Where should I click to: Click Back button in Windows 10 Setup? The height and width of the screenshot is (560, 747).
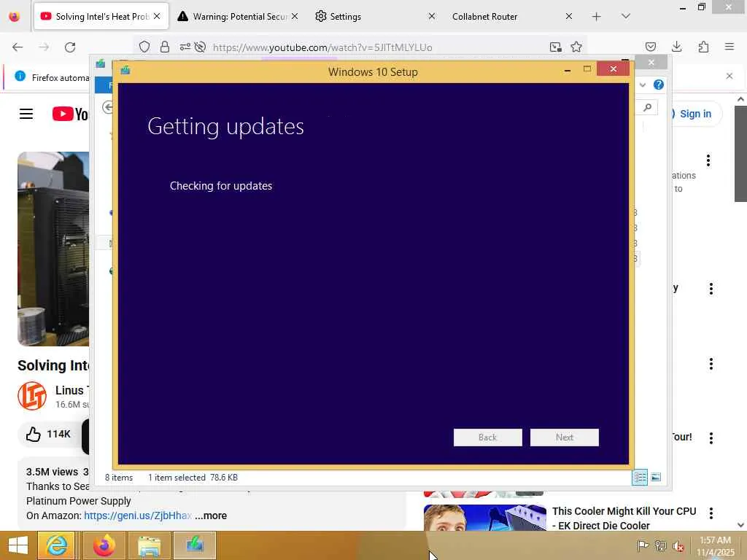tap(487, 437)
